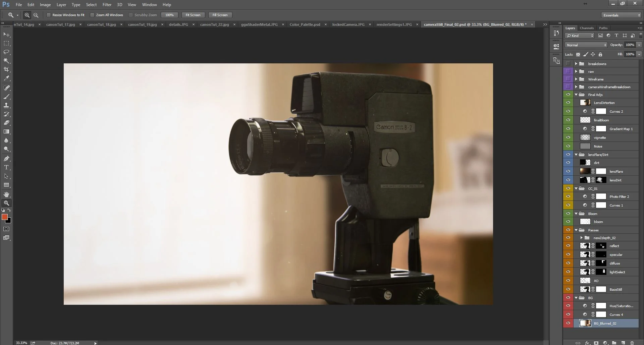This screenshot has width=644, height=345.
Task: Click the Zoom Out magnifier option
Action: (36, 15)
